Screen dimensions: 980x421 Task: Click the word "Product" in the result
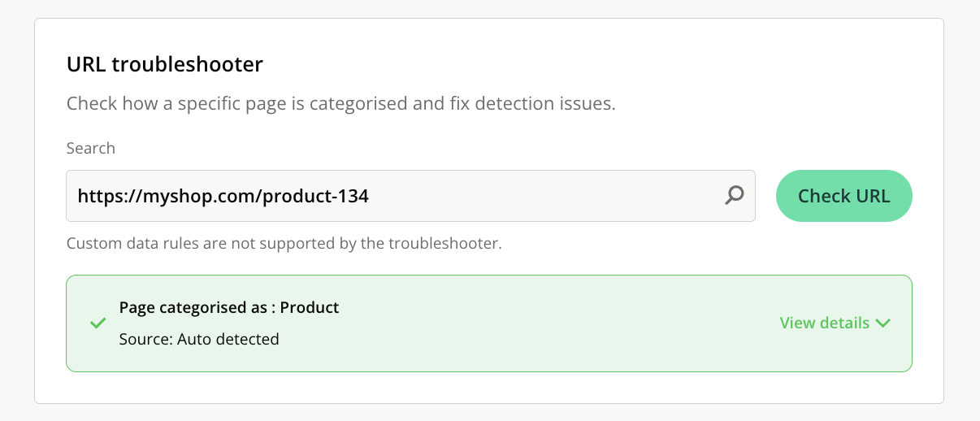coord(310,307)
